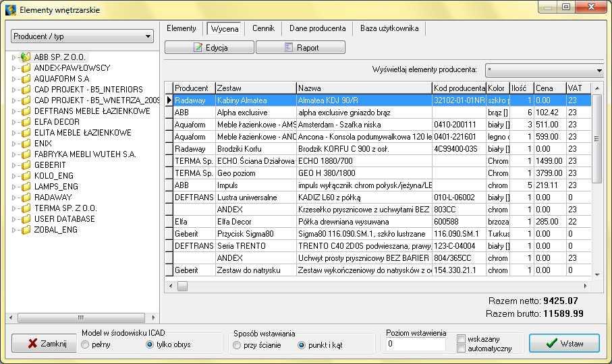Open the Baza użytkownika tab

tap(389, 28)
